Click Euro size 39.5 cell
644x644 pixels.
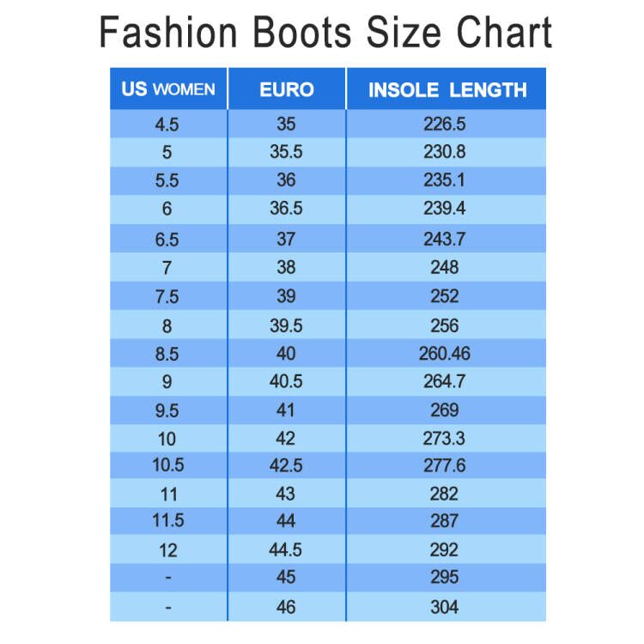point(287,325)
